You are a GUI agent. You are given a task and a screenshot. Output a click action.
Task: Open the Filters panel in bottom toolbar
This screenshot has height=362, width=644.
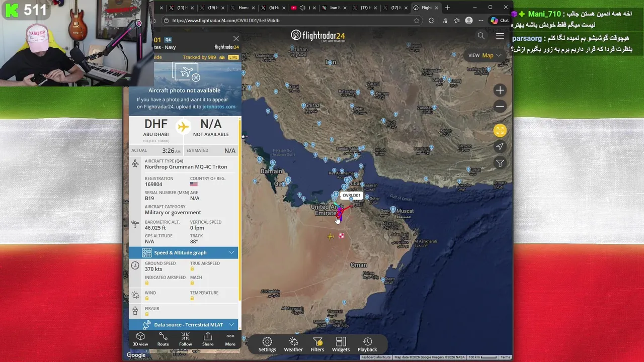[x=317, y=344]
